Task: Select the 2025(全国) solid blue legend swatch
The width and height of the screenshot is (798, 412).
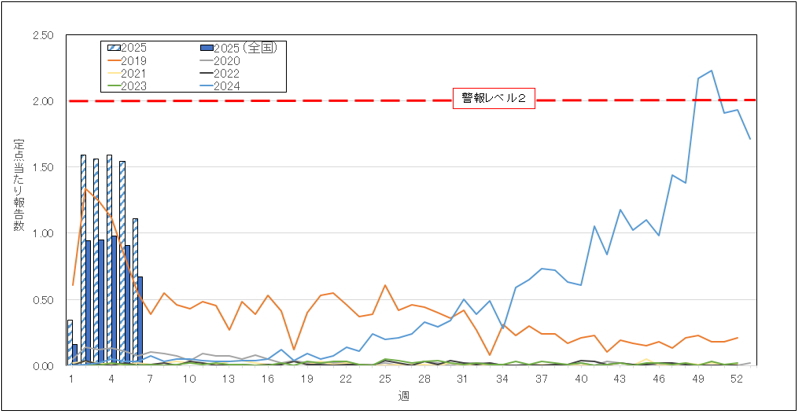Action: [208, 48]
